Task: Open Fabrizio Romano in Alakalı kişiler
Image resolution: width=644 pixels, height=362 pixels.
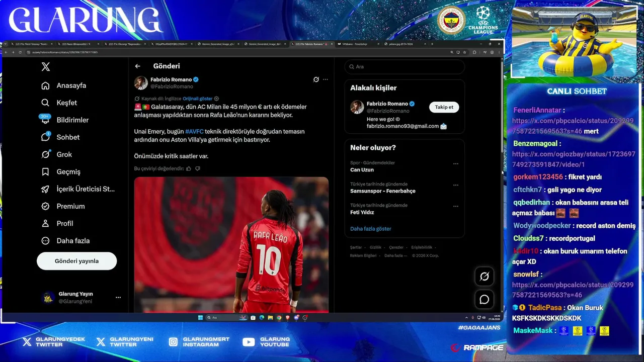Action: point(387,104)
